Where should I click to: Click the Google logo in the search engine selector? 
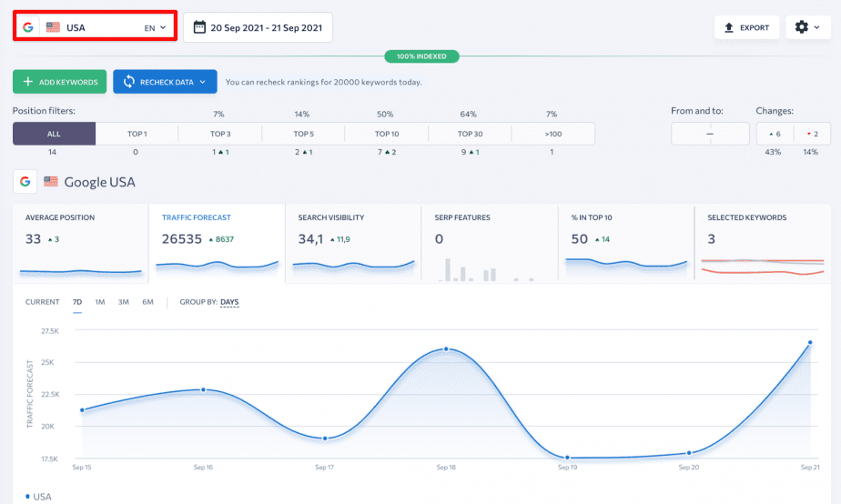[x=28, y=27]
